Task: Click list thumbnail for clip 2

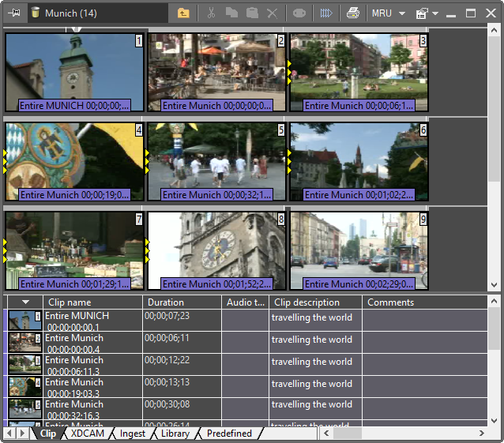Action: 24,343
